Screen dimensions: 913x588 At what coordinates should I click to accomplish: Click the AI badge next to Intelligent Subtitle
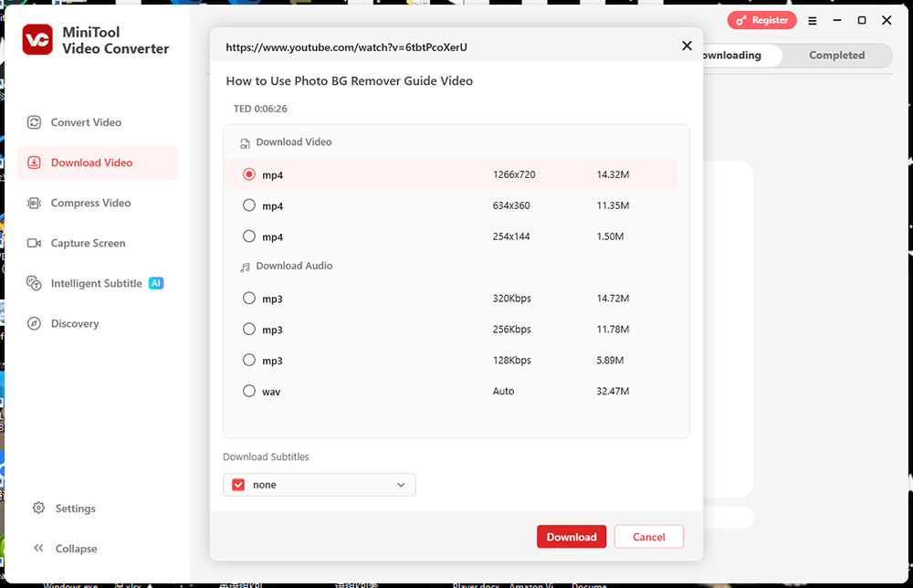156,284
